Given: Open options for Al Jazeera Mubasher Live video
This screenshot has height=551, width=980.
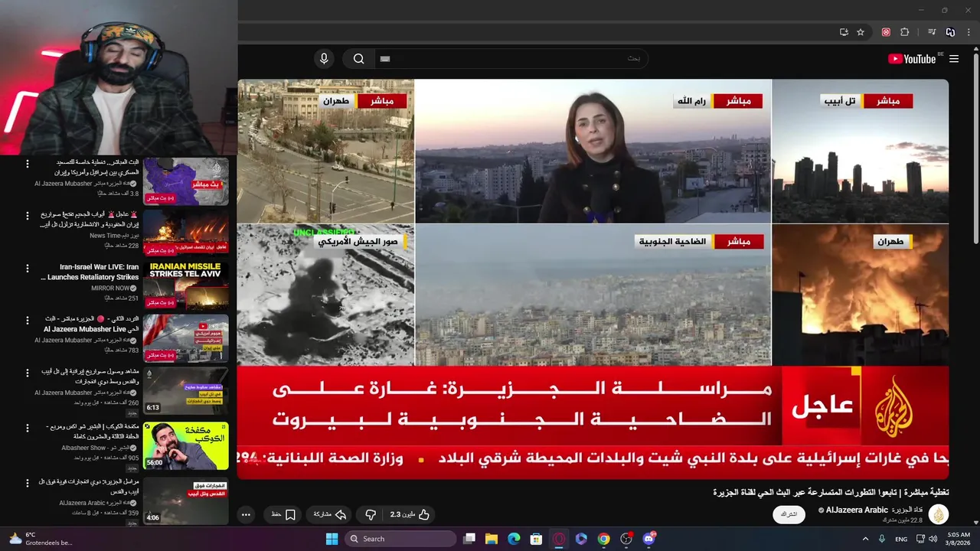Looking at the screenshot, I should click(x=28, y=320).
